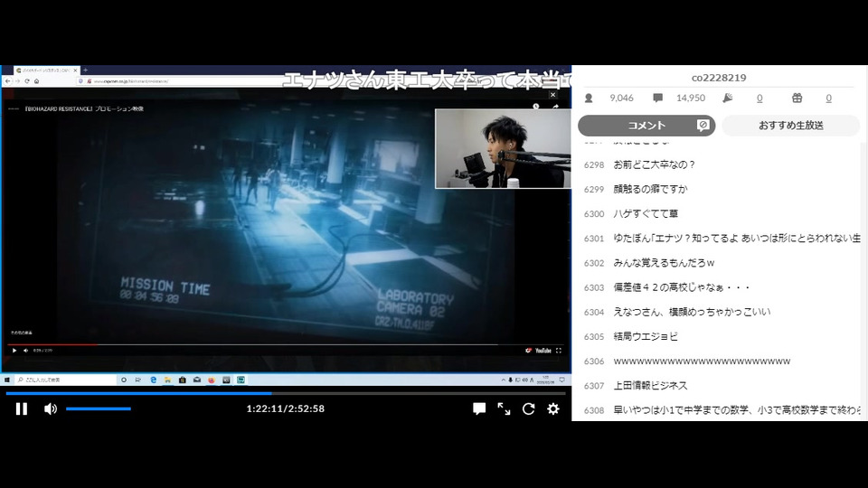The height and width of the screenshot is (488, 868).
Task: Click the YouTube watch later clock icon
Action: pos(536,107)
